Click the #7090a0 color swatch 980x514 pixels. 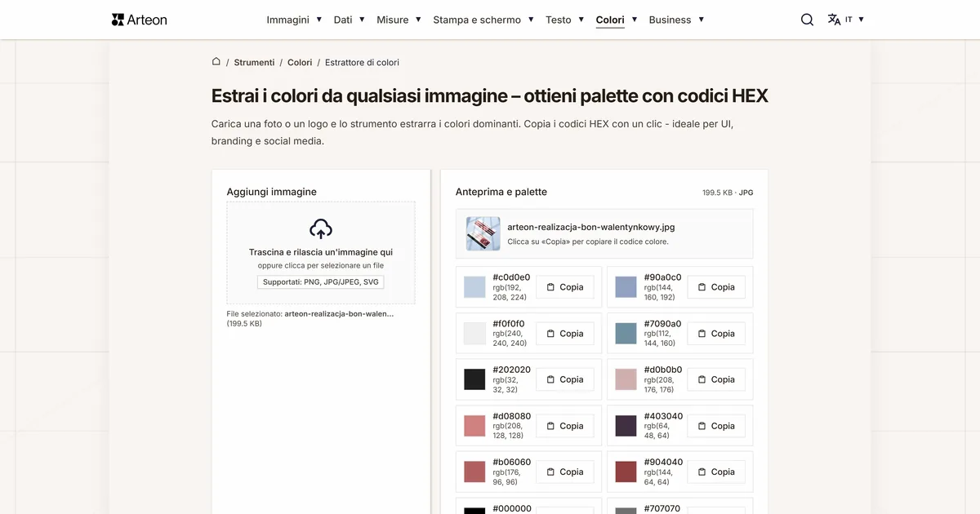click(626, 334)
